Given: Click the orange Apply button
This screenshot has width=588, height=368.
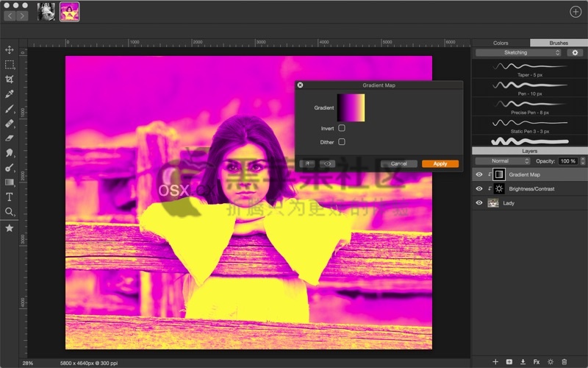Looking at the screenshot, I should (440, 163).
